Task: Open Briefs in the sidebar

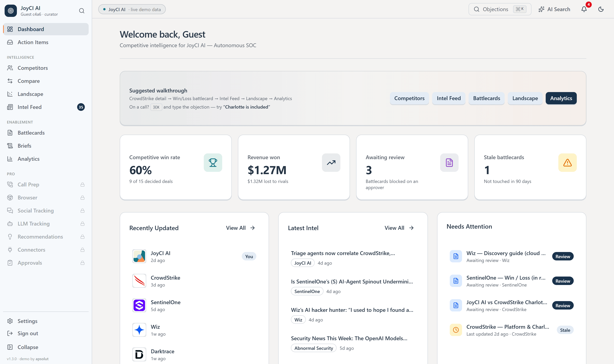Action: coord(46,146)
